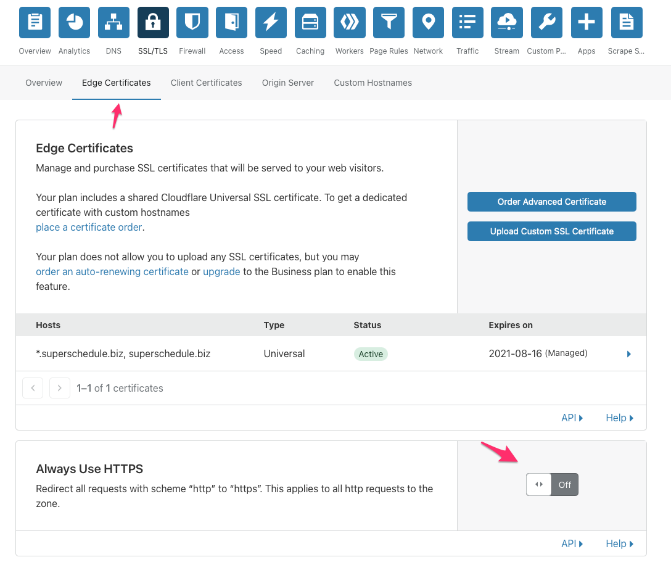The image size is (671, 565).
Task: Expand Help under Always Use HTTPS
Action: point(620,544)
